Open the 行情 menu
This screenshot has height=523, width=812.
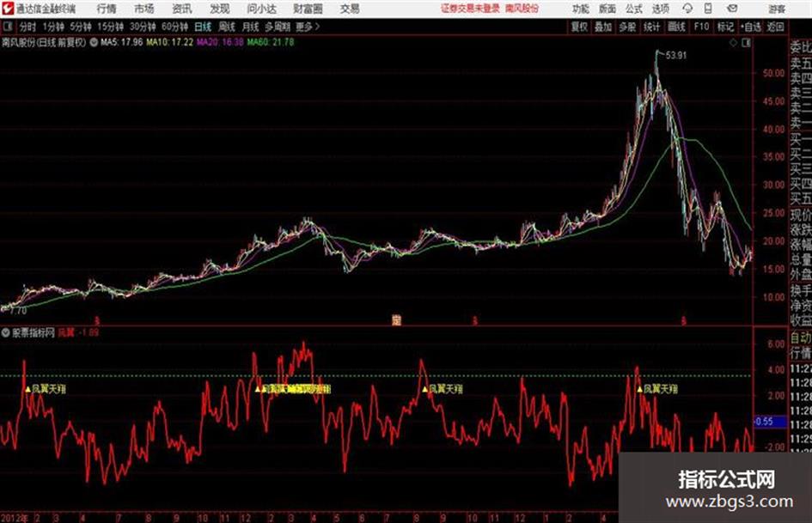pos(107,9)
